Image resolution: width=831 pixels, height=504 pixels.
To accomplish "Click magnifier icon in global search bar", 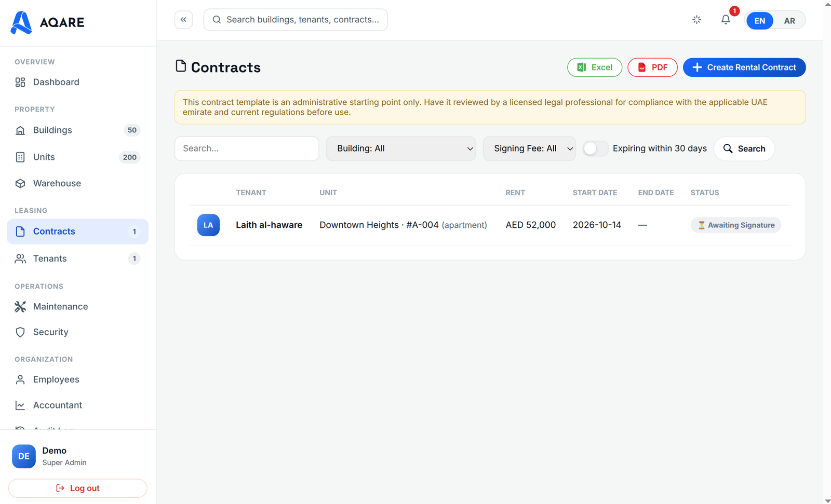I will pos(217,20).
